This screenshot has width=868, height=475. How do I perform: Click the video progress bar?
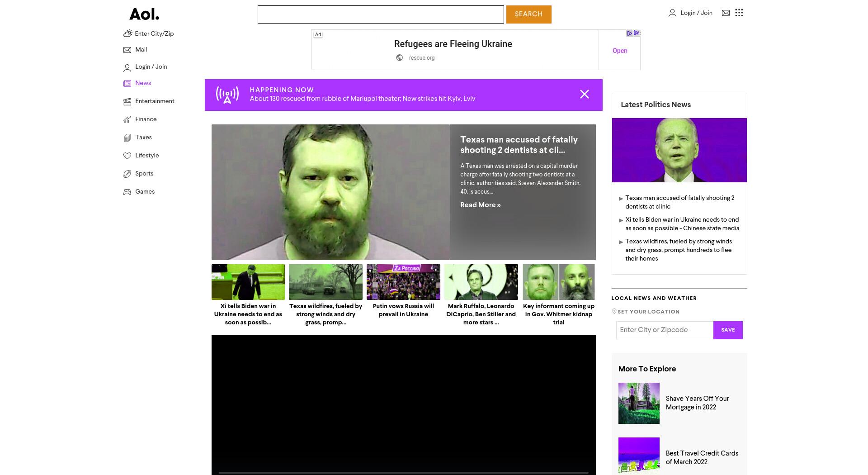click(x=403, y=473)
